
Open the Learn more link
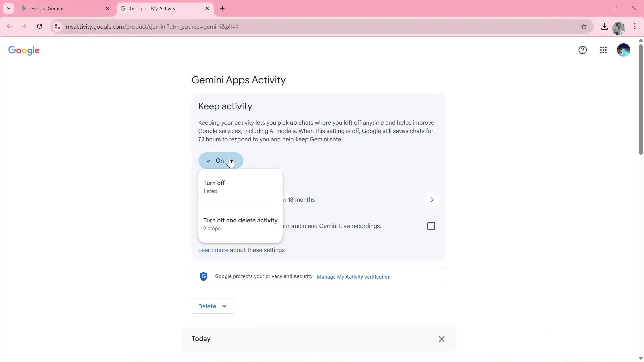click(x=213, y=250)
